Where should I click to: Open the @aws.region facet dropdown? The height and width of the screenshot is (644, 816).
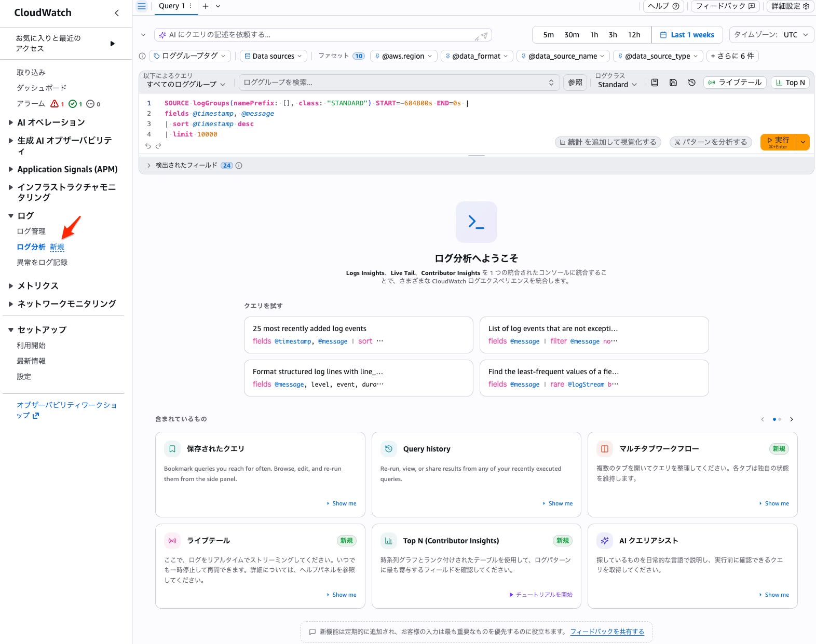click(x=403, y=56)
